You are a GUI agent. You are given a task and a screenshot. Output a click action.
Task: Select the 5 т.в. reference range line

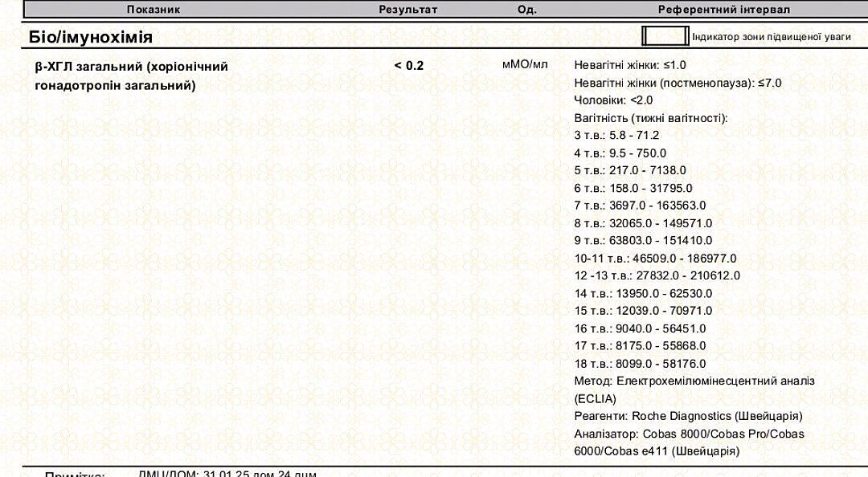tap(630, 170)
